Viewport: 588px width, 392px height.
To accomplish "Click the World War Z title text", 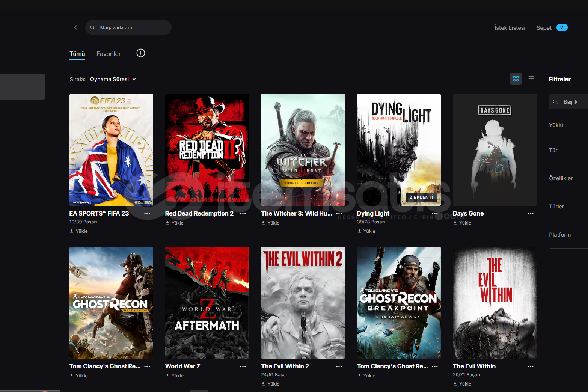I will [x=183, y=366].
